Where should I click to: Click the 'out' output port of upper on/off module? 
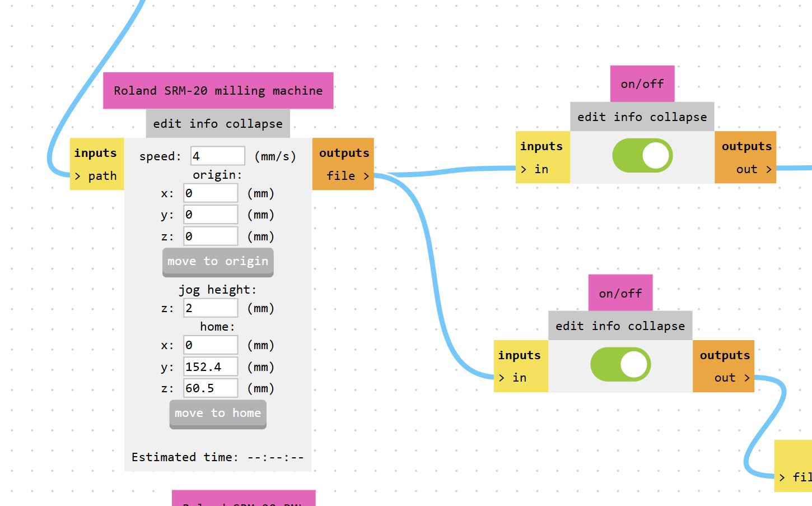click(x=754, y=169)
